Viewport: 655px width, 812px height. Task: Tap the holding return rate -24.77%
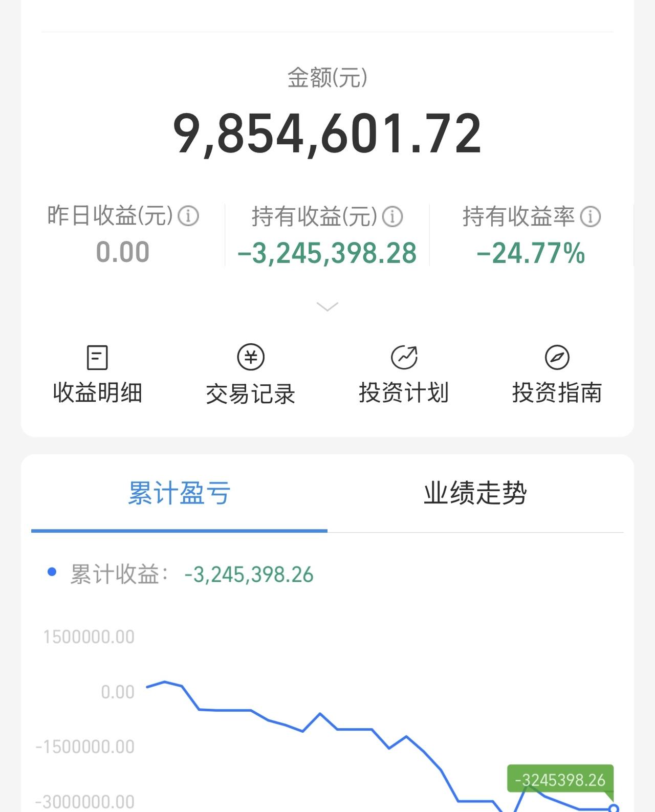point(531,253)
